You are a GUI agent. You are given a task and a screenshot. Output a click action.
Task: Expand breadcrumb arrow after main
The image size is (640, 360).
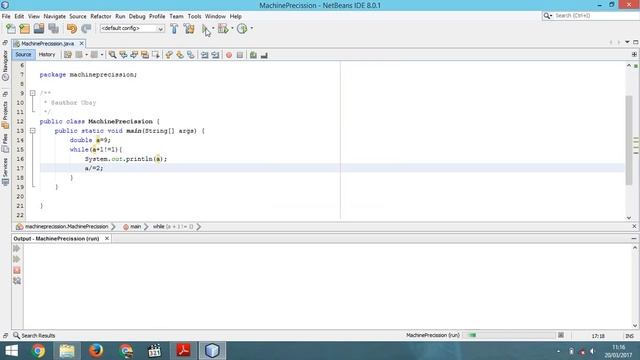click(146, 227)
